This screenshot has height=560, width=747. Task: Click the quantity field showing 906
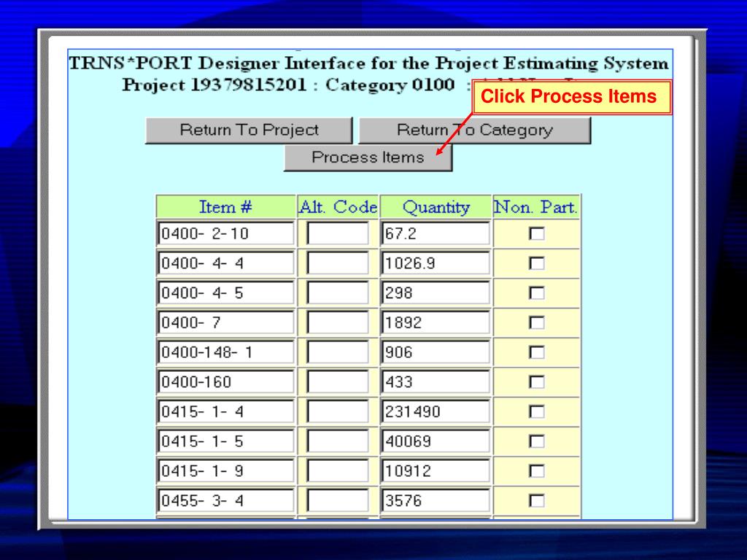[436, 352]
